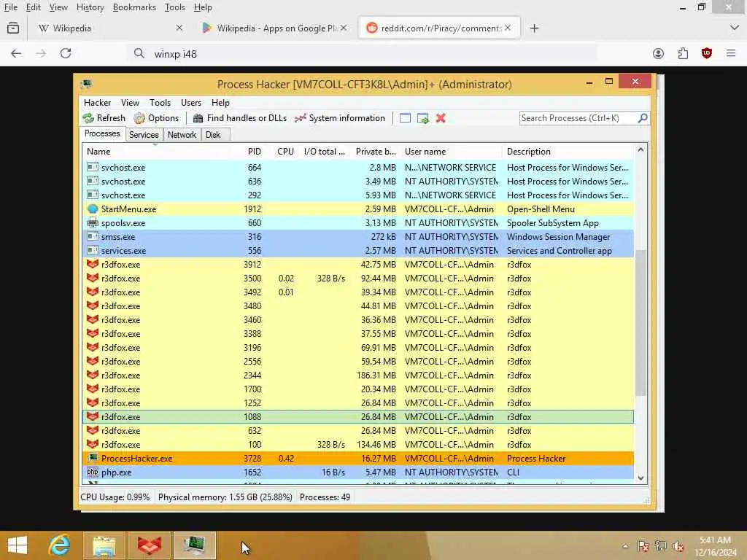The width and height of the screenshot is (747, 560).
Task: Click the process list scroll up arrow
Action: tap(640, 150)
